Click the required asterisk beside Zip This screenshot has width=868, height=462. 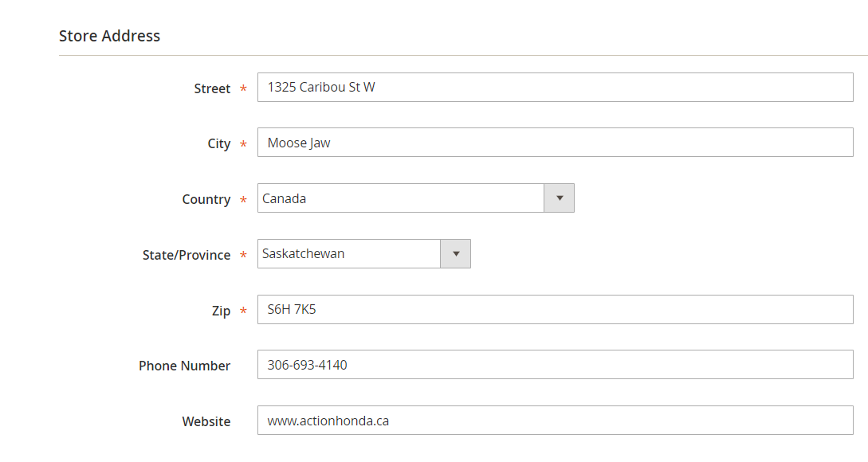[243, 312]
